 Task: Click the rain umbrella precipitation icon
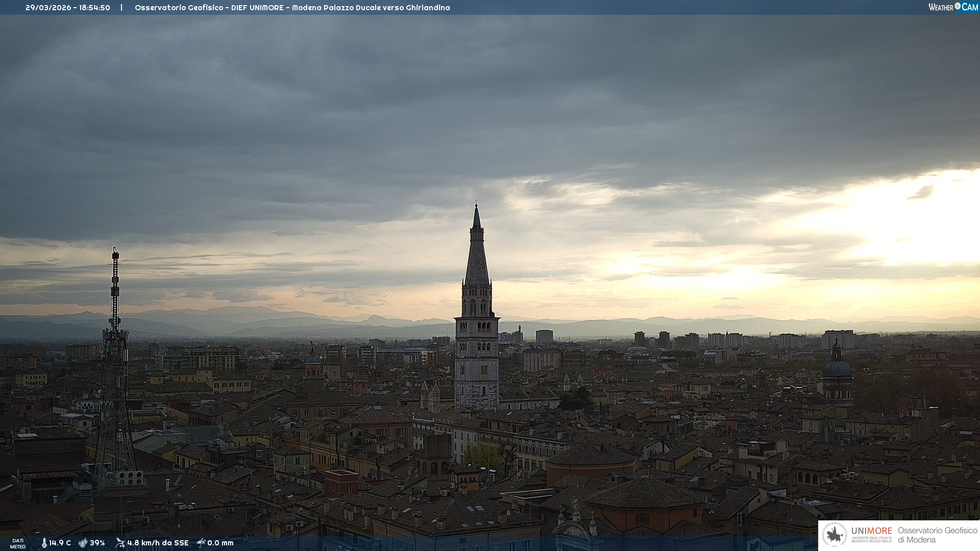click(x=201, y=543)
